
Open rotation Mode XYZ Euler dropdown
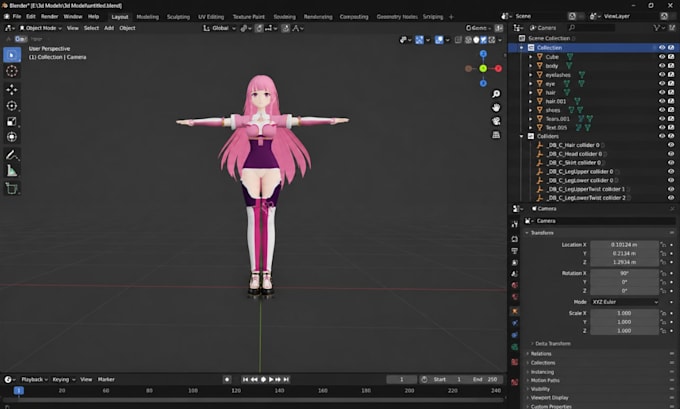pyautogui.click(x=624, y=302)
